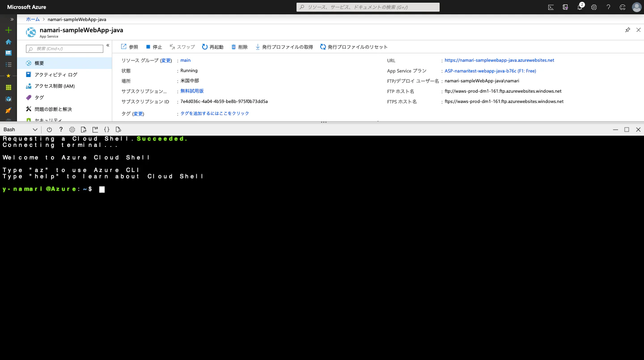Screen dimensions: 644x360
Task: Open resource groups cube icon
Action: pyautogui.click(x=8, y=99)
